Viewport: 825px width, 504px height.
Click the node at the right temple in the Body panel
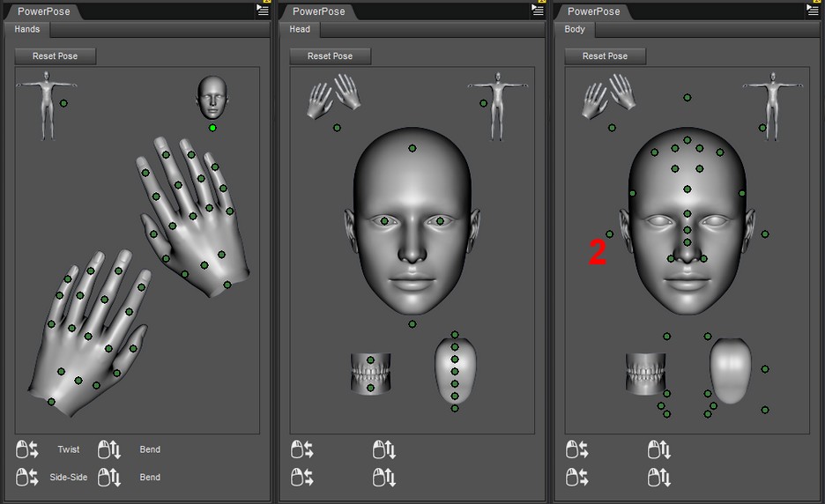click(x=742, y=193)
